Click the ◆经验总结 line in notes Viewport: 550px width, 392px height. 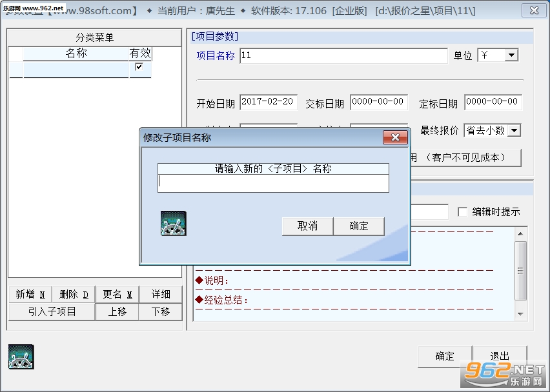221,300
